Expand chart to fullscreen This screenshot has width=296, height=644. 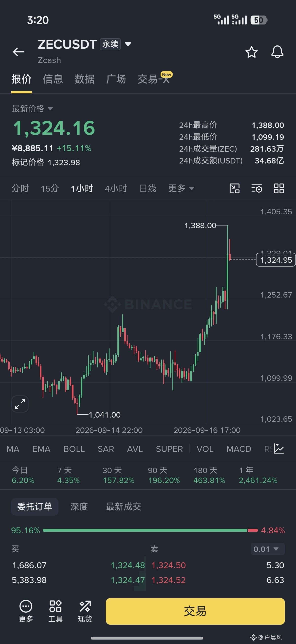point(20,404)
